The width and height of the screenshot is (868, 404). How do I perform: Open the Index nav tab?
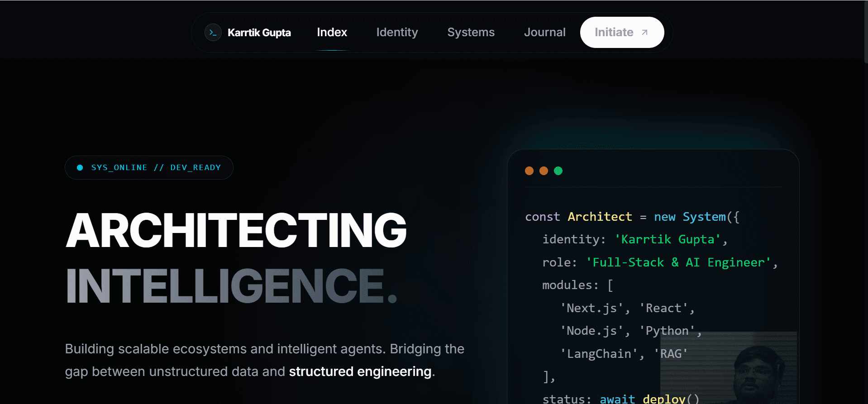[x=332, y=33]
